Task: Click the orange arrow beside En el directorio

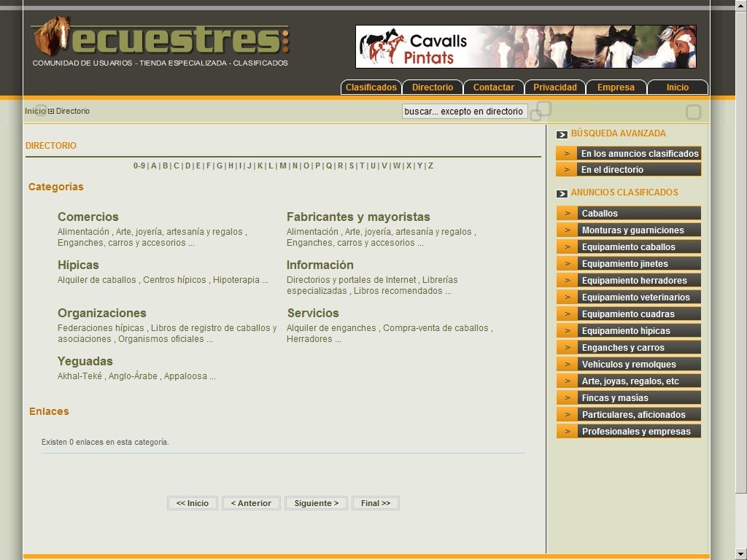Action: (x=567, y=170)
